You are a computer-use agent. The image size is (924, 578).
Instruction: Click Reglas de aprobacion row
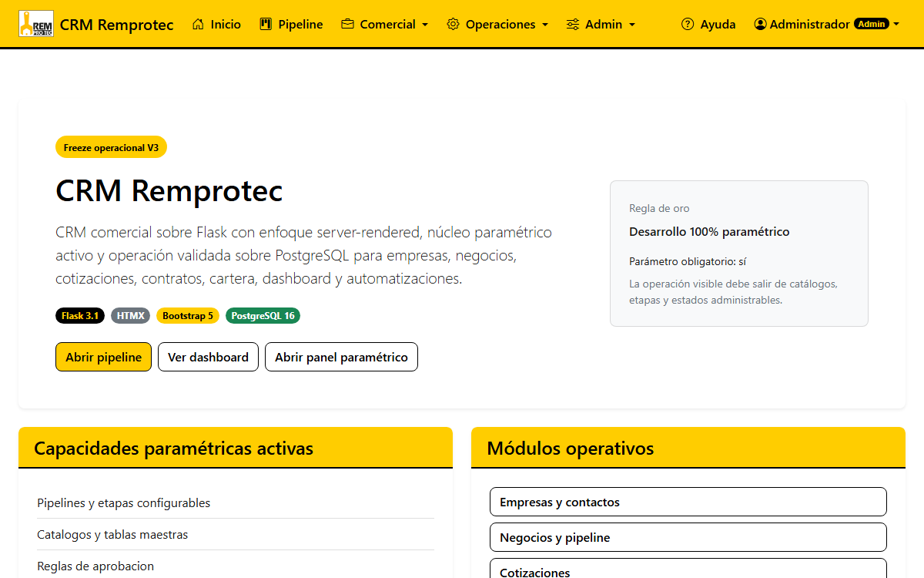click(236, 566)
